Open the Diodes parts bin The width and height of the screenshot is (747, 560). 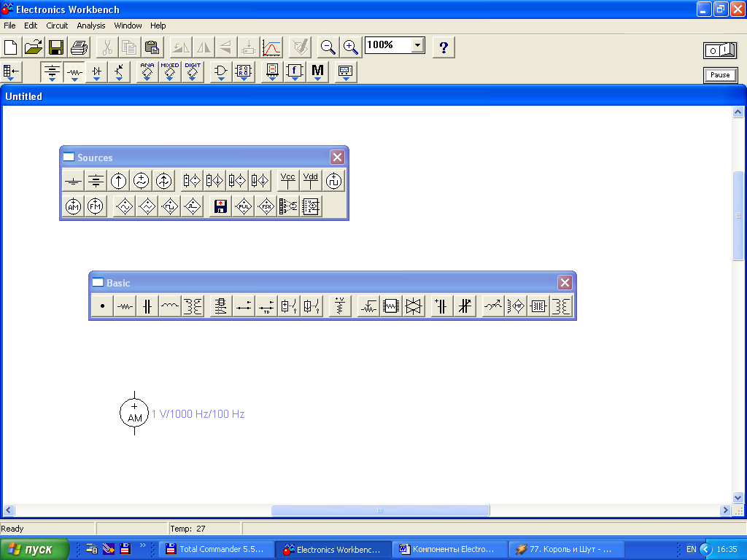[97, 72]
